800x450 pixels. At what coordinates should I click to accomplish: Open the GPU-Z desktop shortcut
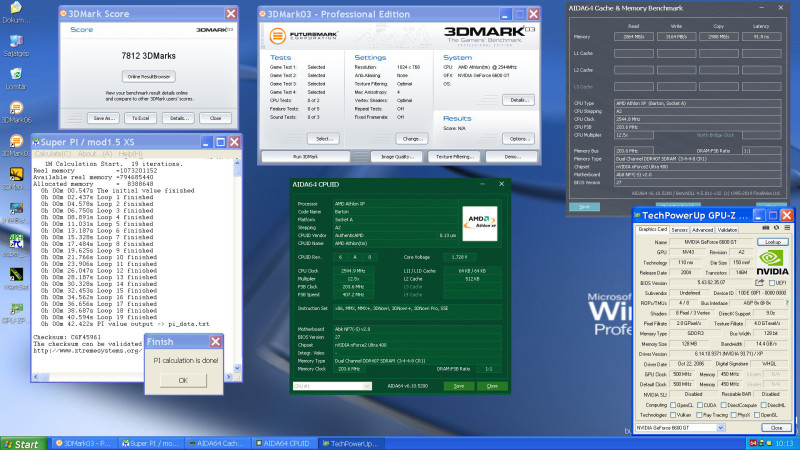tap(16, 312)
